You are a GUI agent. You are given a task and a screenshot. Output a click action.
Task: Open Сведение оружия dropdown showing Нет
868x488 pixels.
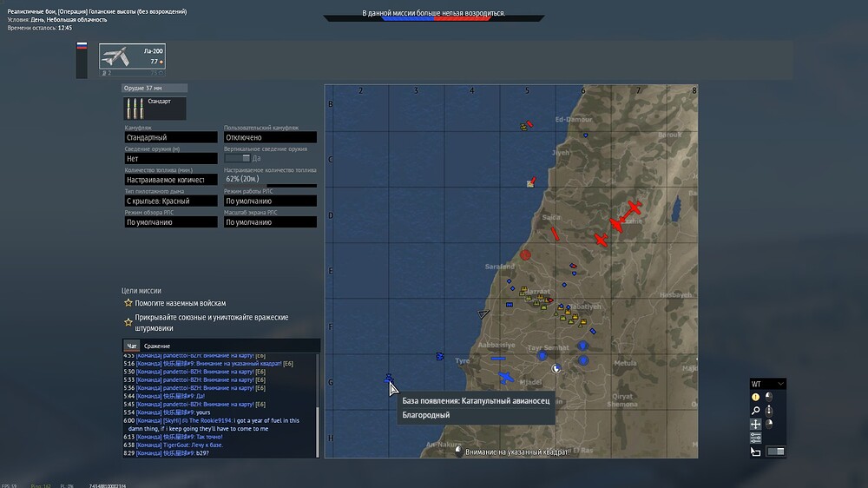point(170,158)
